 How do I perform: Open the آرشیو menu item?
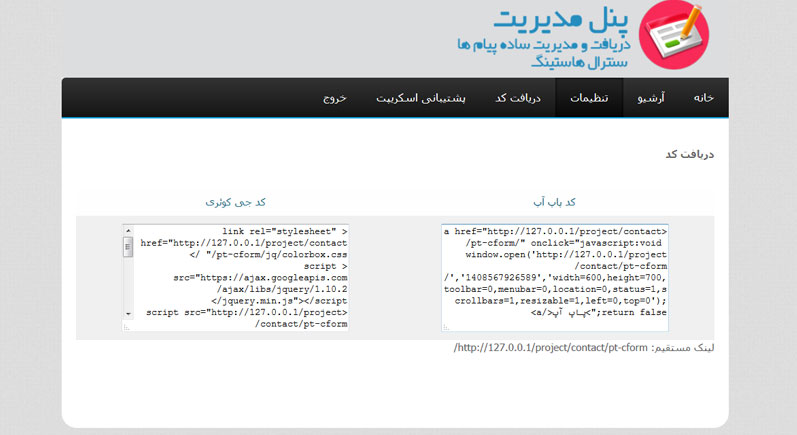[x=651, y=98]
